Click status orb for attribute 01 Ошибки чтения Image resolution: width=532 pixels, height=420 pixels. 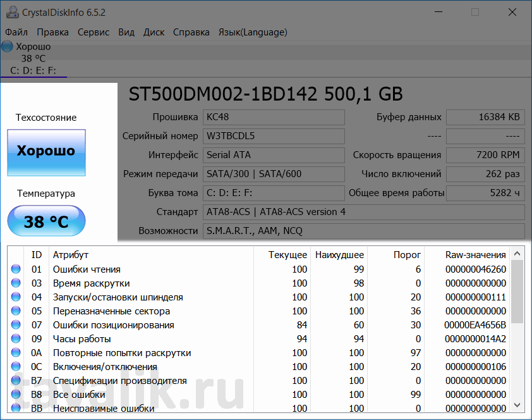[16, 269]
